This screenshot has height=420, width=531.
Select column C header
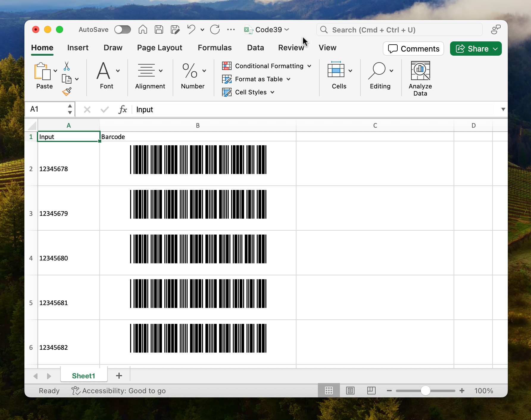pyautogui.click(x=375, y=126)
